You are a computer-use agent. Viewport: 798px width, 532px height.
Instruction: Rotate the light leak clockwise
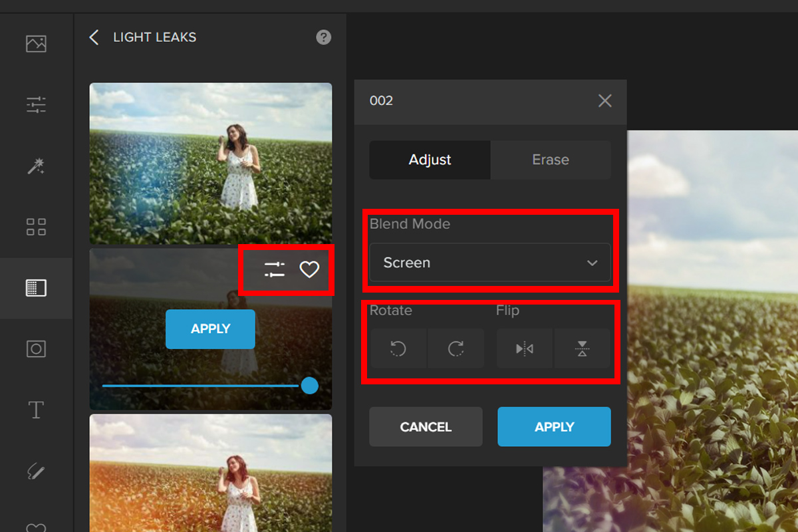456,348
